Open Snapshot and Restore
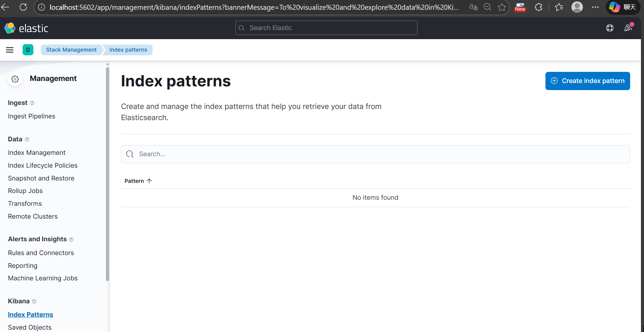This screenshot has height=332, width=644. [41, 178]
